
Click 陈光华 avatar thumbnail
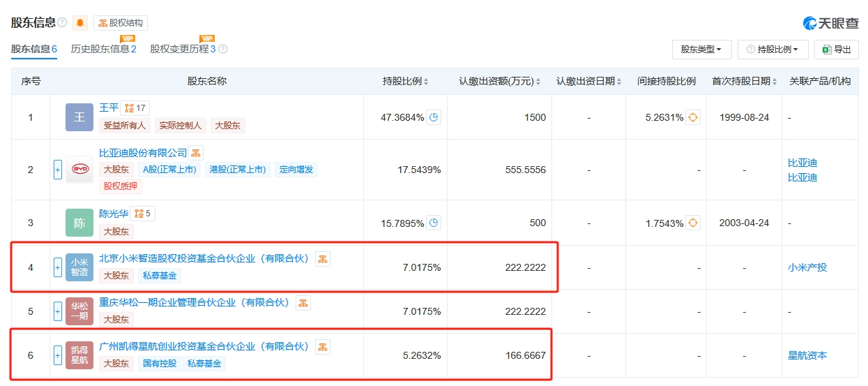pos(79,223)
